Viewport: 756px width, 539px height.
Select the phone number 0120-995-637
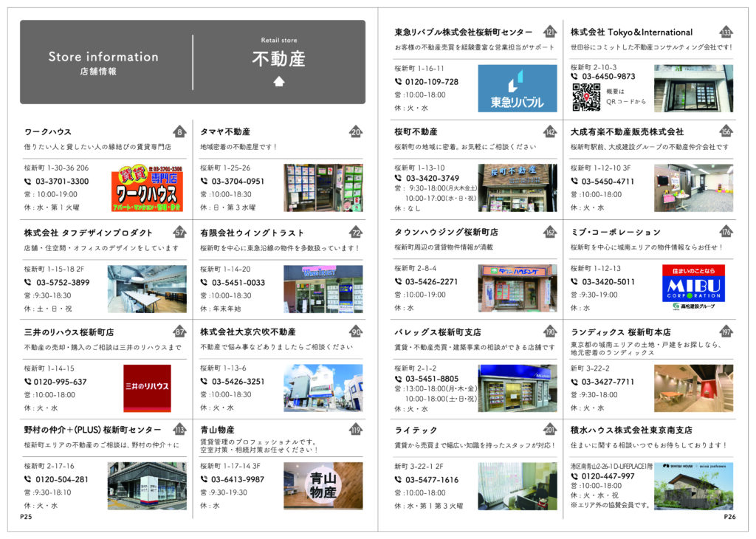(61, 382)
